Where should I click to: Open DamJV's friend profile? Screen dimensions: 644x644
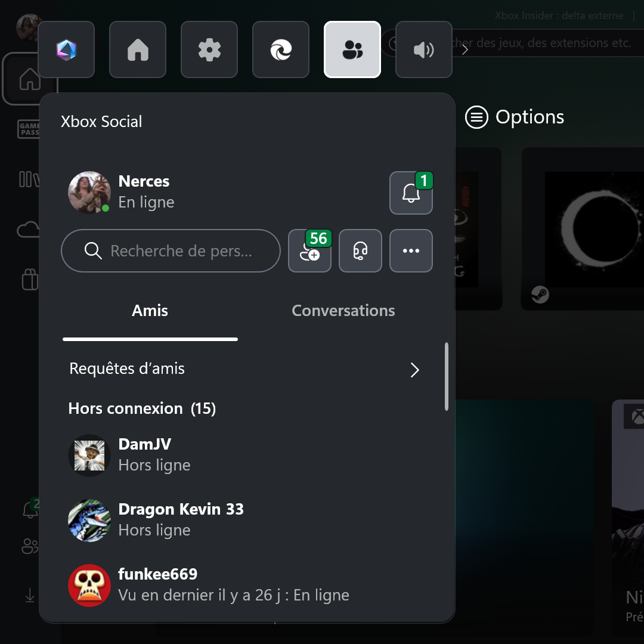[x=145, y=454]
